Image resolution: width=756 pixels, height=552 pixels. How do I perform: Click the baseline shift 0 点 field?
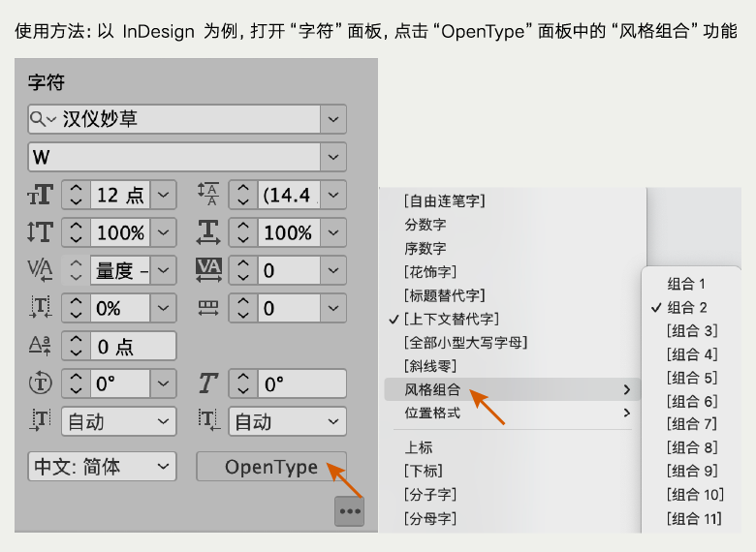pos(133,346)
